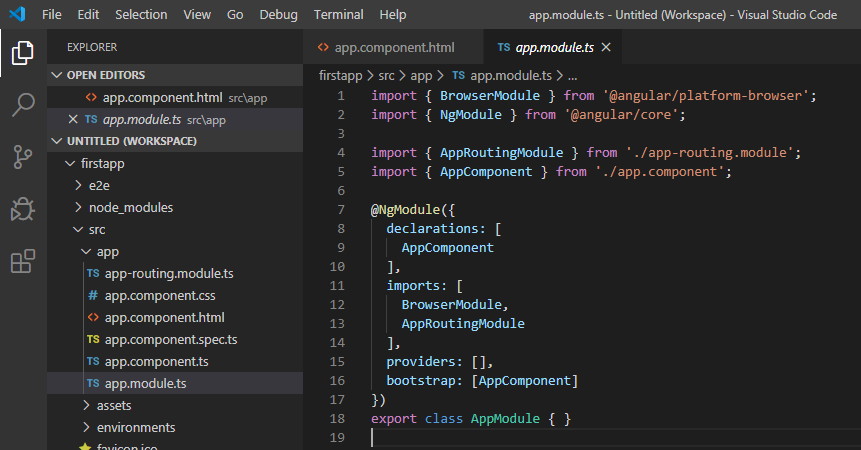The image size is (861, 450).
Task: Switch to the app.component.html editor tab
Action: tap(393, 47)
